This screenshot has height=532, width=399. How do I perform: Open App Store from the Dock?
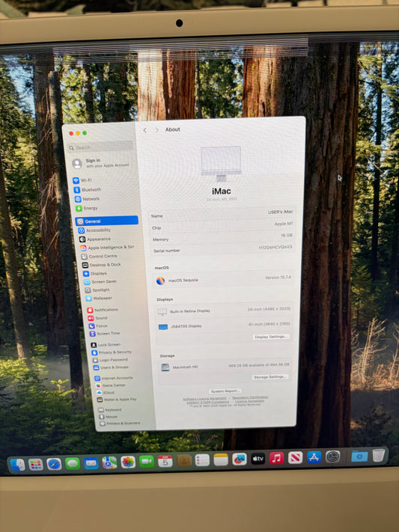[314, 457]
